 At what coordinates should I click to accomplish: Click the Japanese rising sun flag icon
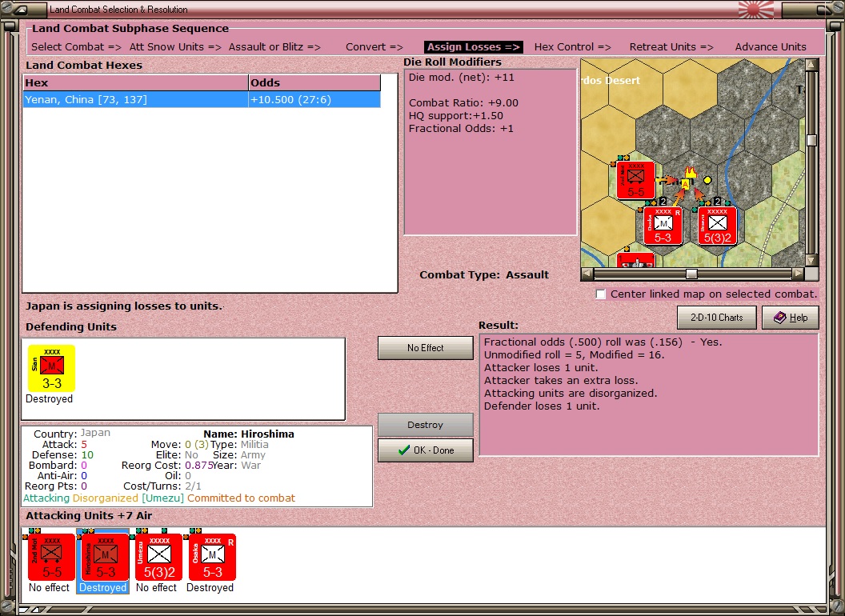click(755, 10)
